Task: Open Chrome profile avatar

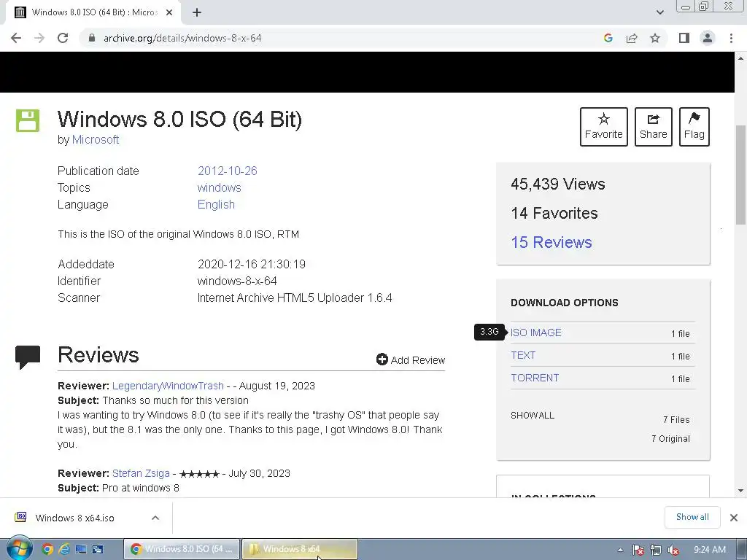Action: (x=708, y=38)
